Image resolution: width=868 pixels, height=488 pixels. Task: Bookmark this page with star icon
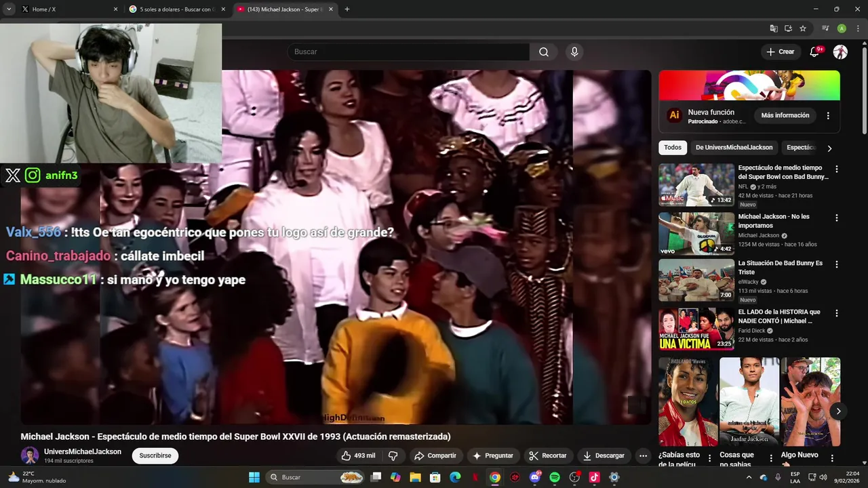coord(803,28)
